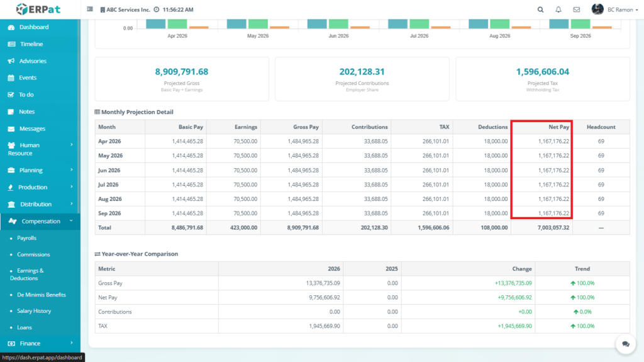Click the Events calendar icon
Image resolution: width=644 pixels, height=362 pixels.
pos(11,78)
